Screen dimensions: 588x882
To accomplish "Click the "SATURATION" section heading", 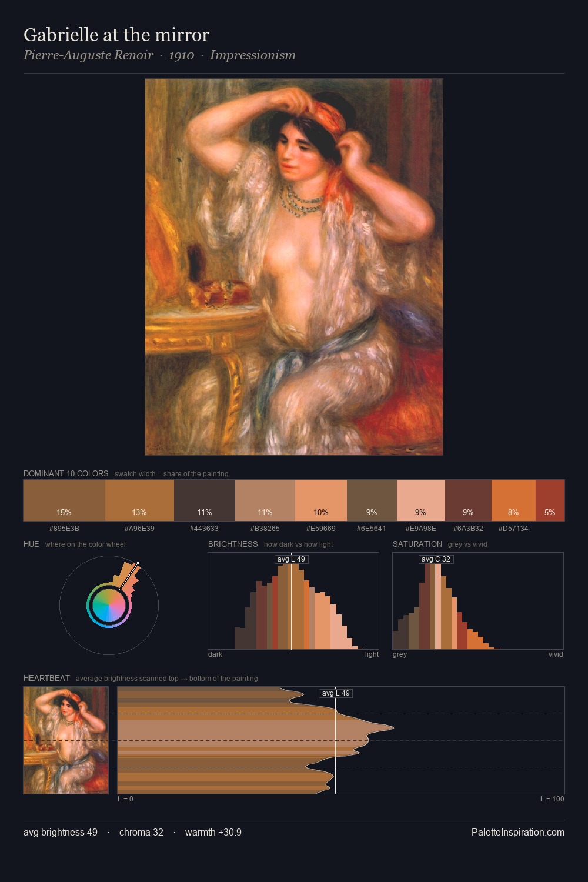I will (417, 544).
